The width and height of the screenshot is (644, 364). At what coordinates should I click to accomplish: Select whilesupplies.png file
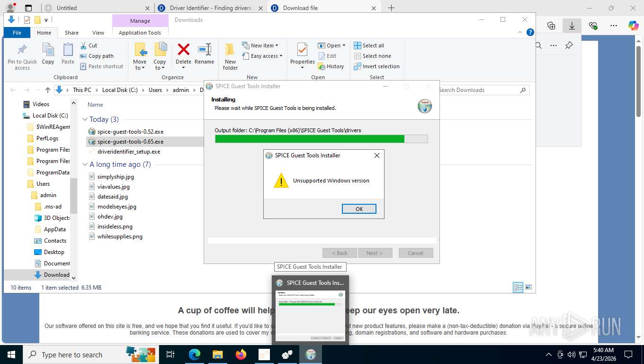120,237
